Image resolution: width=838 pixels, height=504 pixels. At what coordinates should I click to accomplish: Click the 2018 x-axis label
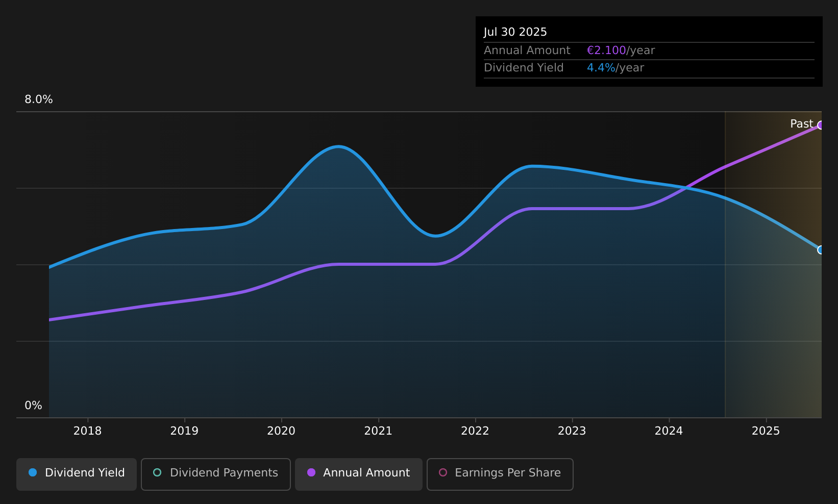87,431
